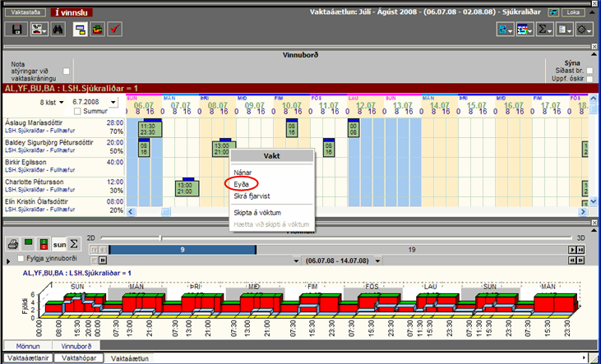Screen dimensions: 601x364
Task: Click the Loka button
Action: [573, 12]
